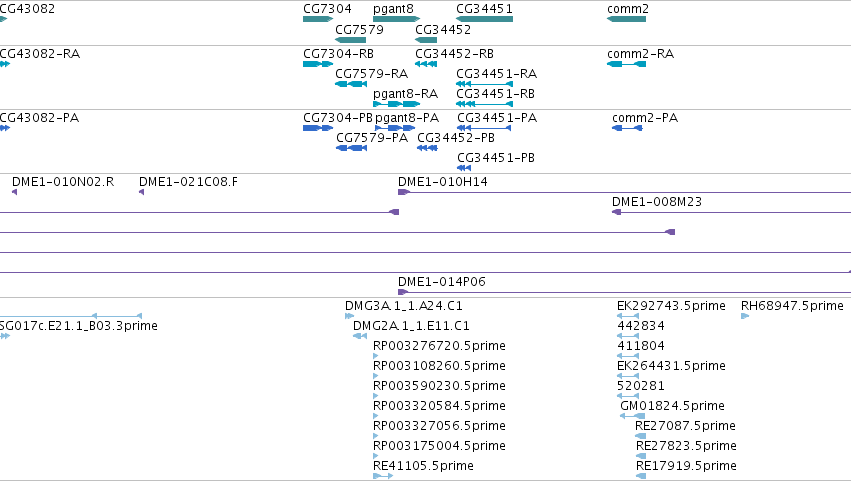The width and height of the screenshot is (851, 481).
Task: Open the CG34452 gene label
Action: pos(443,29)
